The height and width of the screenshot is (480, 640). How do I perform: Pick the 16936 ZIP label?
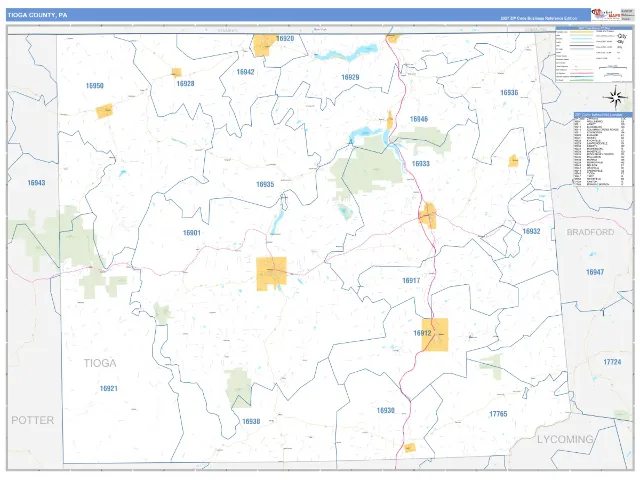pyautogui.click(x=509, y=93)
